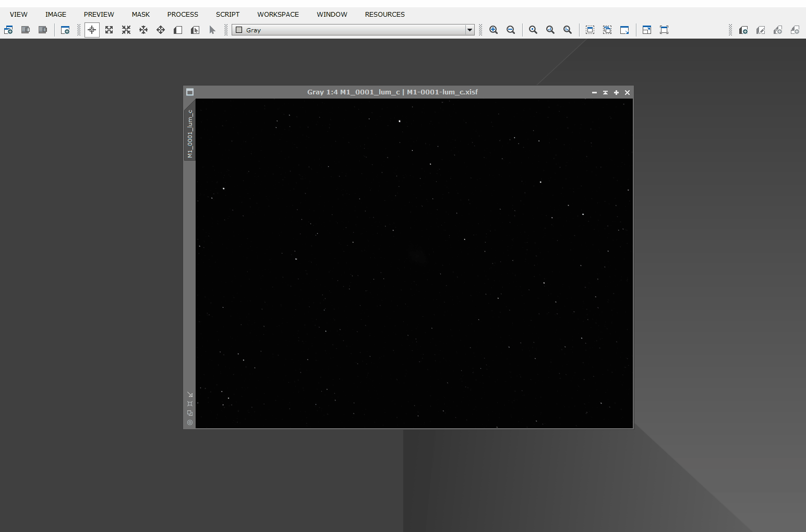The height and width of the screenshot is (532, 806).
Task: Minimize the M1_0001_lum_c image window
Action: pyautogui.click(x=594, y=92)
